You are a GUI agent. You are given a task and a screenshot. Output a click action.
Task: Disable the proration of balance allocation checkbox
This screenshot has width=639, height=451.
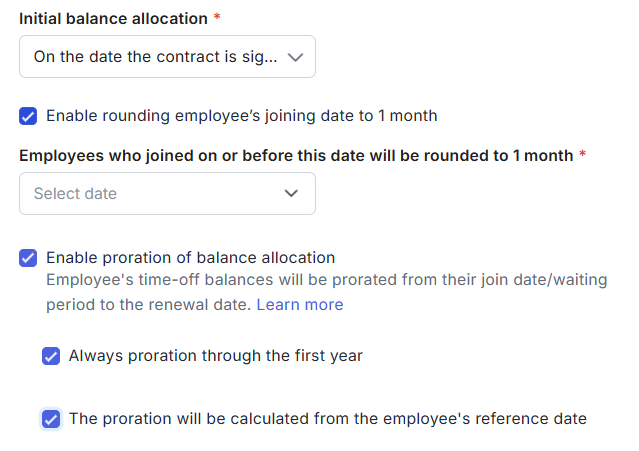pos(28,258)
